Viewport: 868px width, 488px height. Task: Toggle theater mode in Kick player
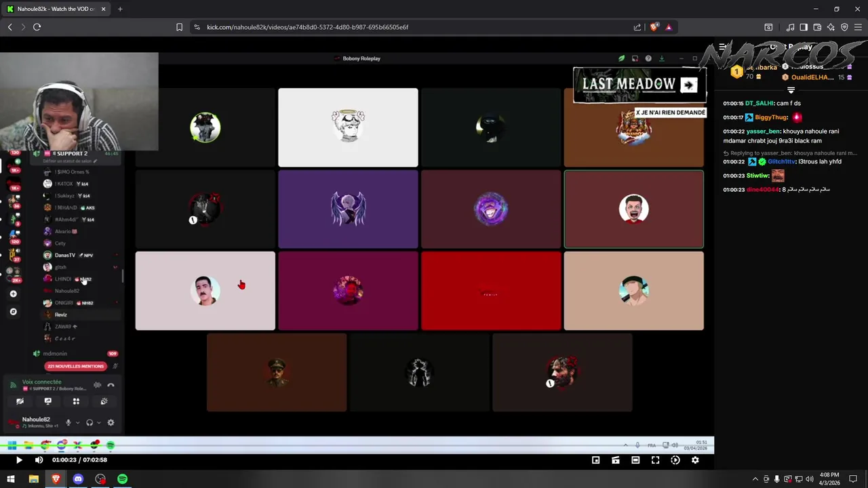(635, 460)
